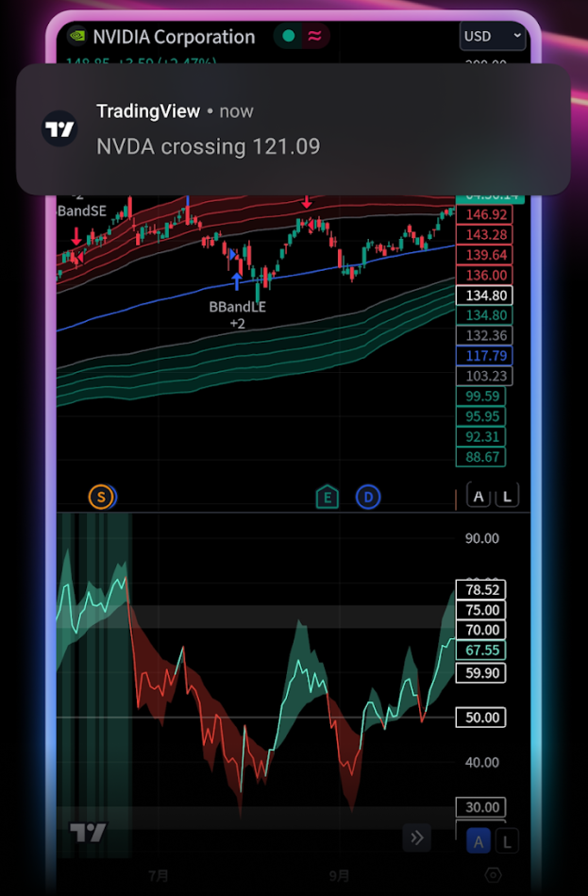588x896 pixels.
Task: Open the orange S split marker
Action: point(101,497)
